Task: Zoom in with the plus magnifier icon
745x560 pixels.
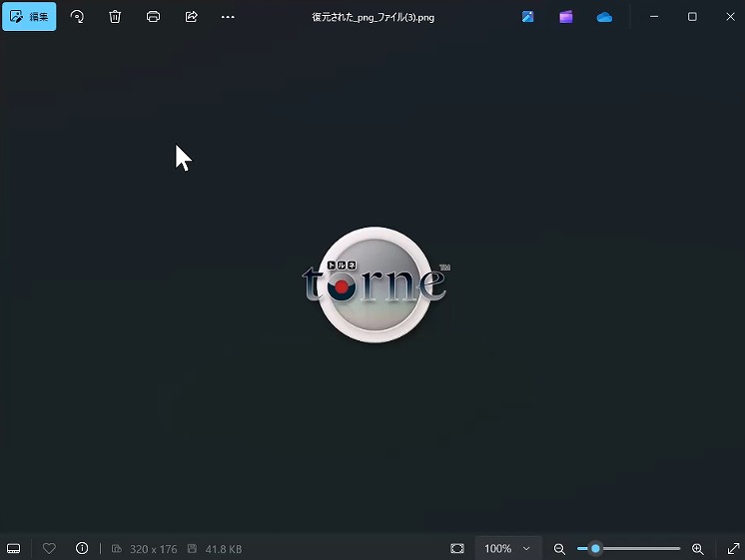Action: click(x=697, y=549)
